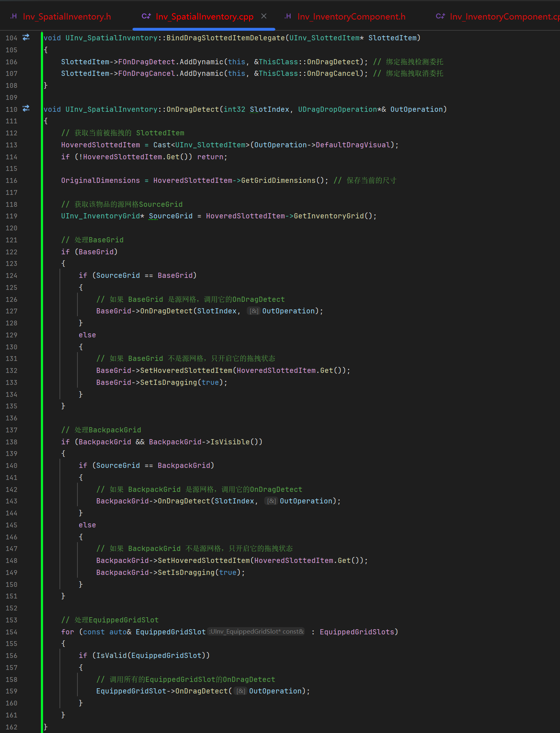This screenshot has width=560, height=733.
Task: Click OnDragDetect in the line 110 signature
Action: click(x=193, y=109)
